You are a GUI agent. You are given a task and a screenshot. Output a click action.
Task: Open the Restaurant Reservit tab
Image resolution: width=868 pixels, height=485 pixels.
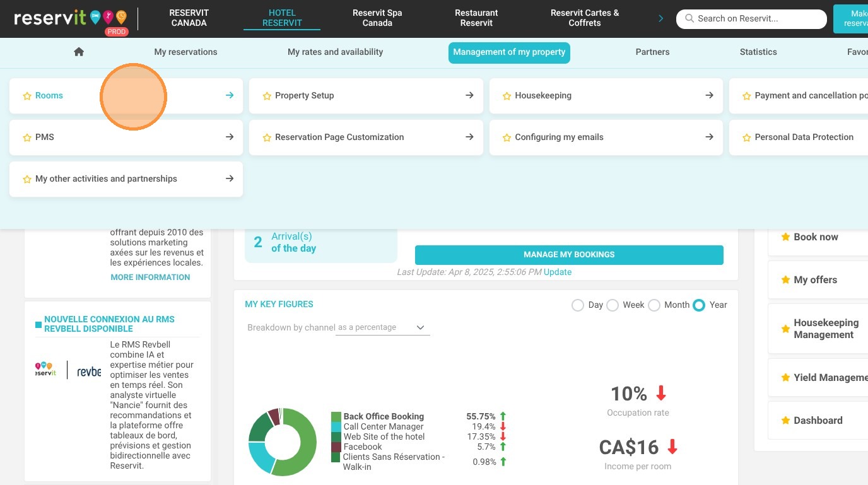tap(476, 18)
